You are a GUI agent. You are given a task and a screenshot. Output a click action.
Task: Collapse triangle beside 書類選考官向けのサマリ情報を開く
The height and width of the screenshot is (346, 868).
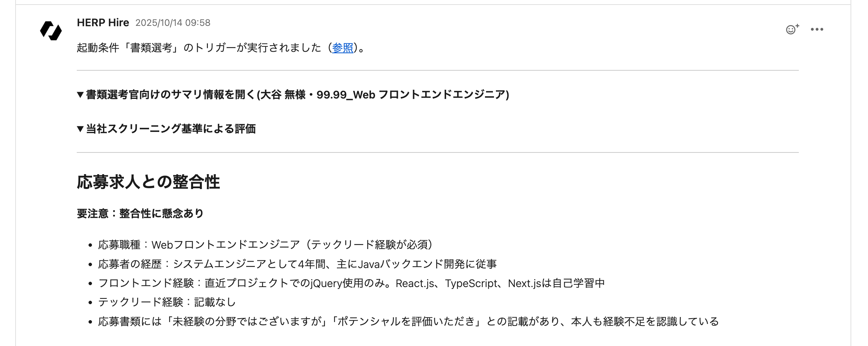point(80,95)
